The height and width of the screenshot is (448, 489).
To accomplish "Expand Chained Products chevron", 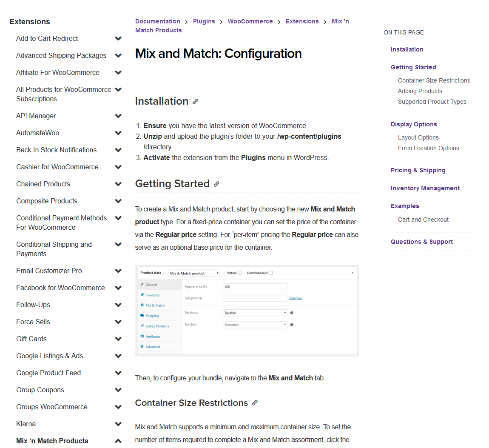I will pos(118,184).
